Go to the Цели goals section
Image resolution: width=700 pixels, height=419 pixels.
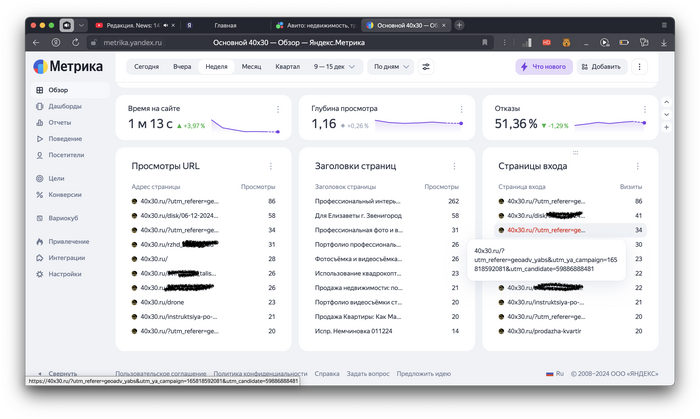point(56,178)
